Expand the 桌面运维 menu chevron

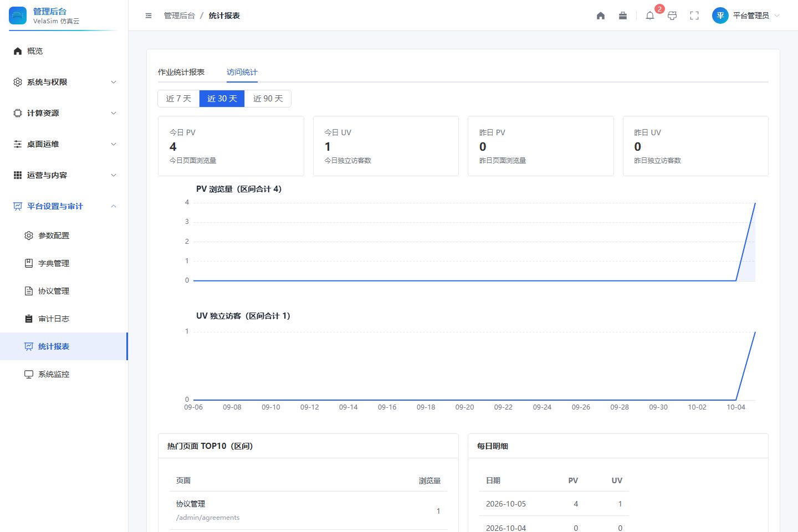coord(114,144)
